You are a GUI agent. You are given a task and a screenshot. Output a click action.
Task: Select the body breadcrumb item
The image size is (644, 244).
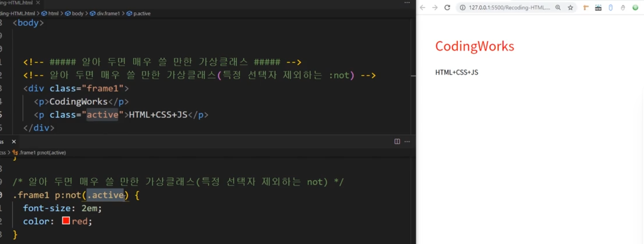pyautogui.click(x=74, y=14)
